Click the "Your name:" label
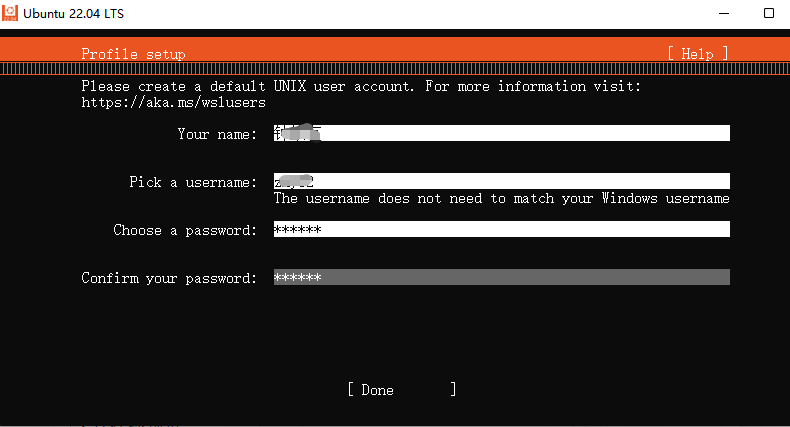The width and height of the screenshot is (790, 427). pos(217,134)
